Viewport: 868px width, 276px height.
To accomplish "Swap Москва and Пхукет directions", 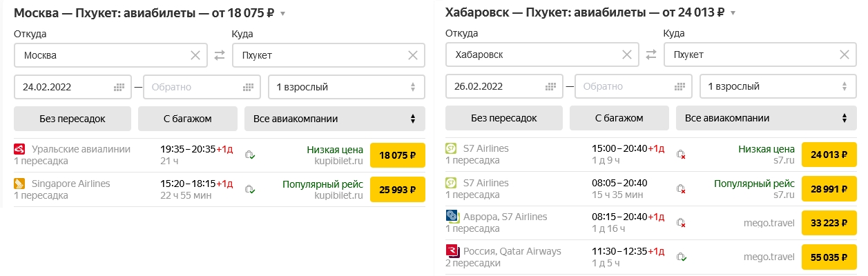I will click(x=220, y=55).
